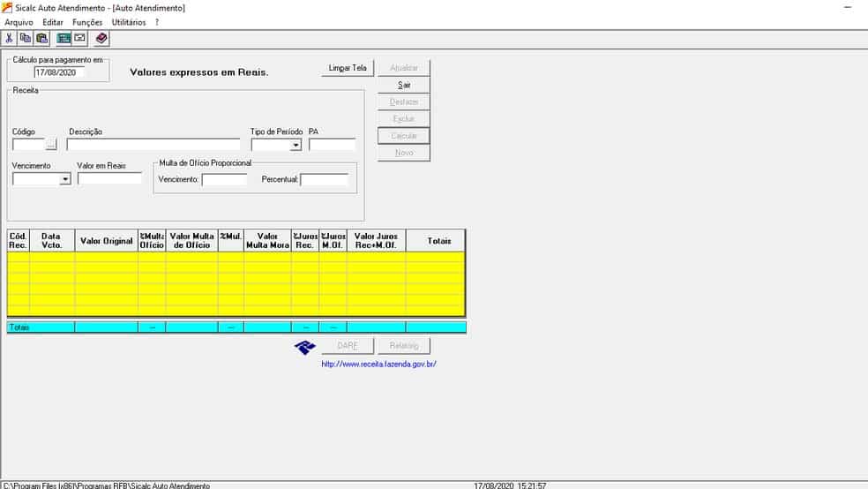Click the Valor em Reais field

click(x=109, y=179)
